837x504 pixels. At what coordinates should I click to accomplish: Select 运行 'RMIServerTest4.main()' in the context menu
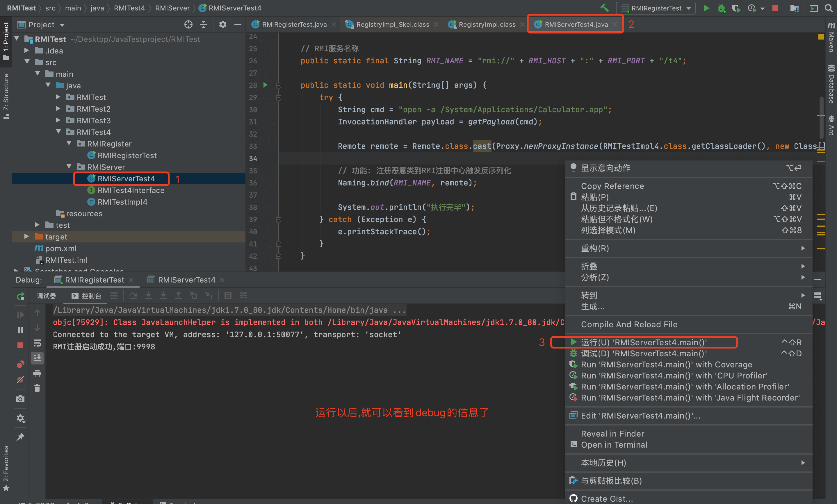pos(643,342)
